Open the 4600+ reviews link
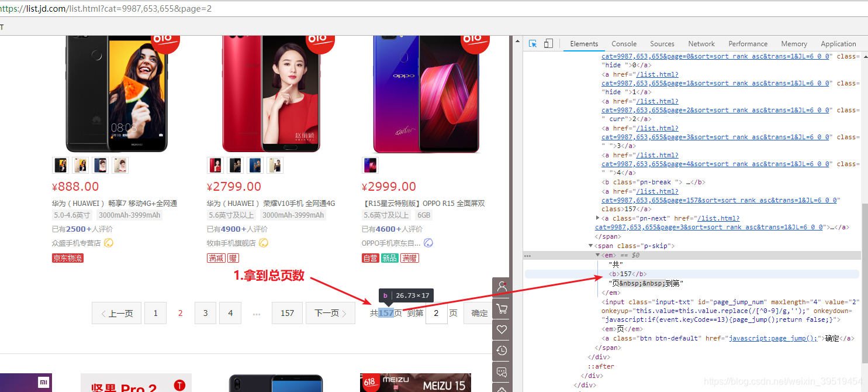The image size is (868, 392). tap(389, 229)
